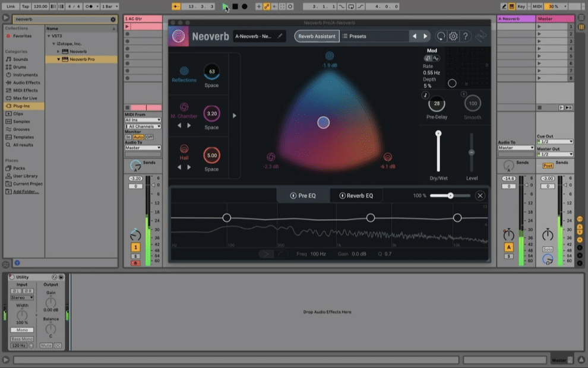Open the Packs place
Image resolution: width=588 pixels, height=368 pixels.
pos(19,168)
